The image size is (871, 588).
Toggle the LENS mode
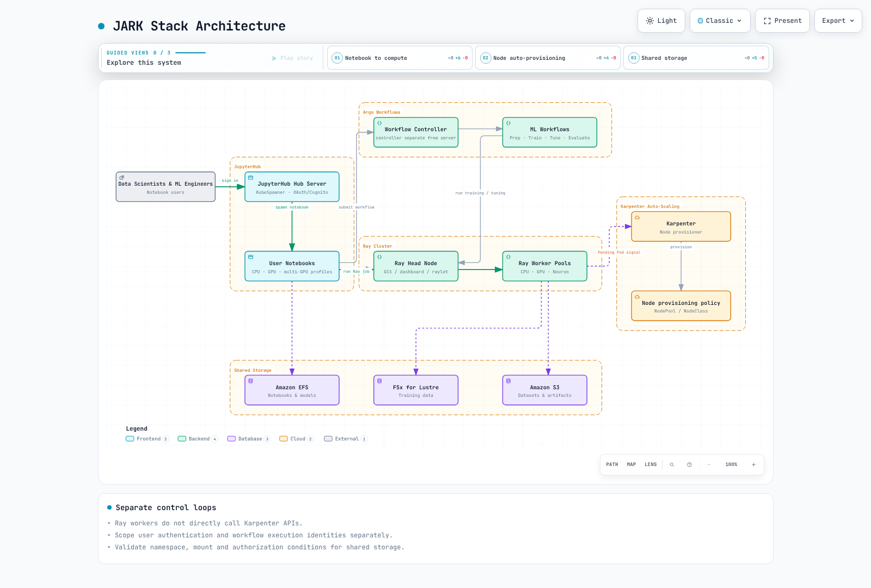pos(651,465)
